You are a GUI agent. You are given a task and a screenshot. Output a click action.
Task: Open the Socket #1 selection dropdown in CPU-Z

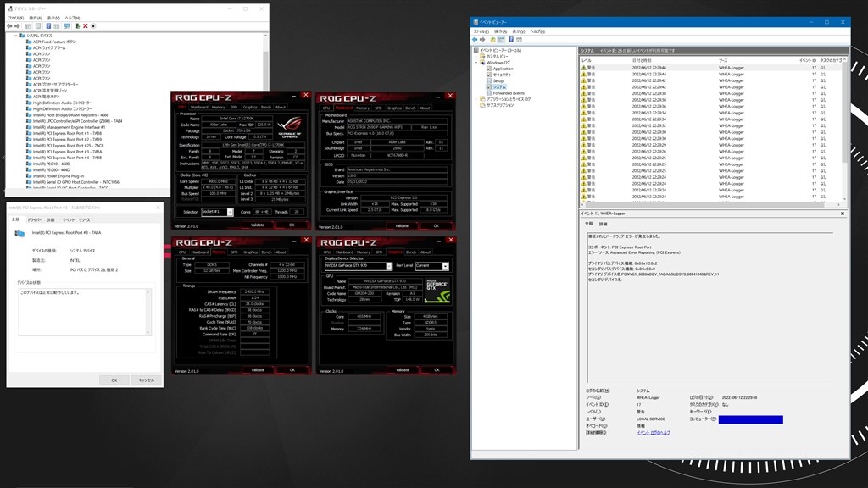click(x=230, y=212)
